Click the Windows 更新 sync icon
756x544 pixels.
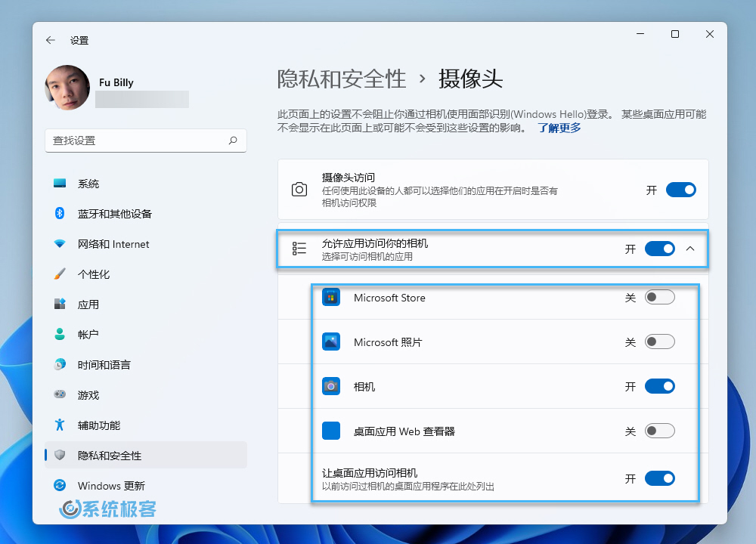click(60, 485)
